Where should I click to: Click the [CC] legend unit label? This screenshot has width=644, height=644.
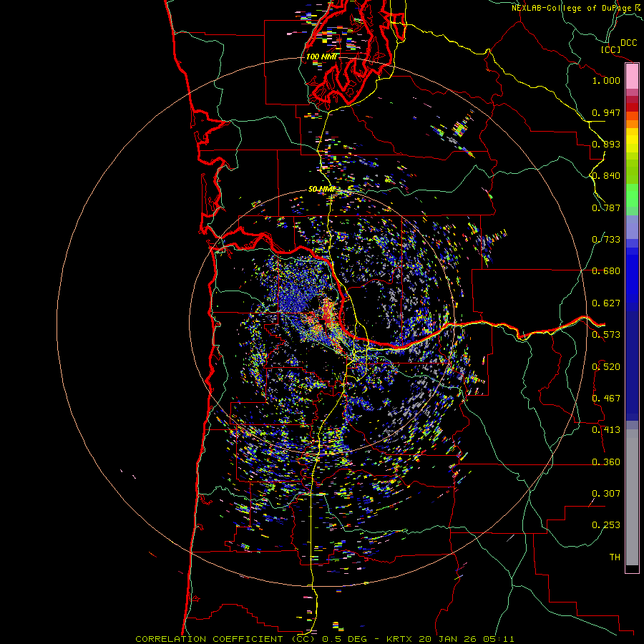611,49
